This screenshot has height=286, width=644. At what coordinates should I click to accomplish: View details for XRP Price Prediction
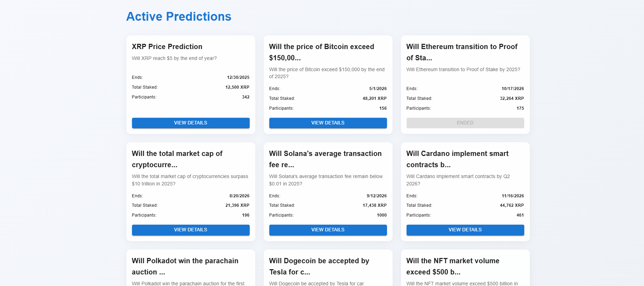(x=191, y=123)
